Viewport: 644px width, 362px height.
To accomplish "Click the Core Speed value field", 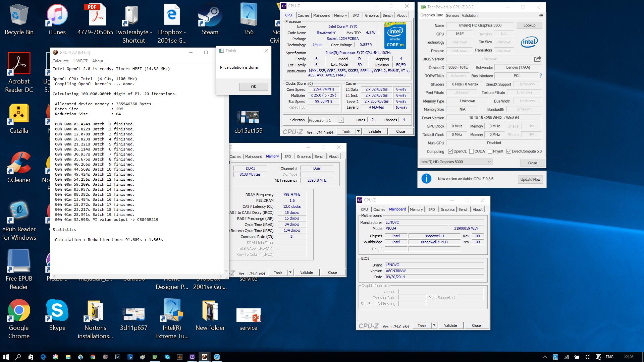I will (324, 89).
